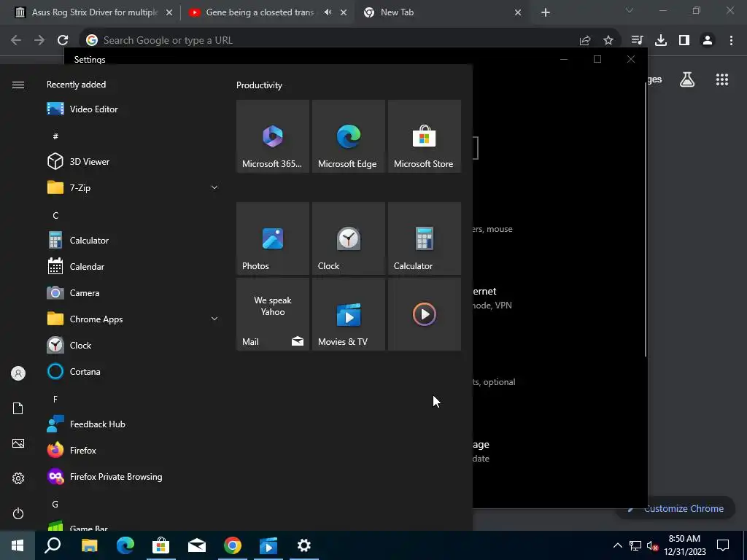Expand the 7-Zip folder
747x560 pixels.
click(x=133, y=187)
